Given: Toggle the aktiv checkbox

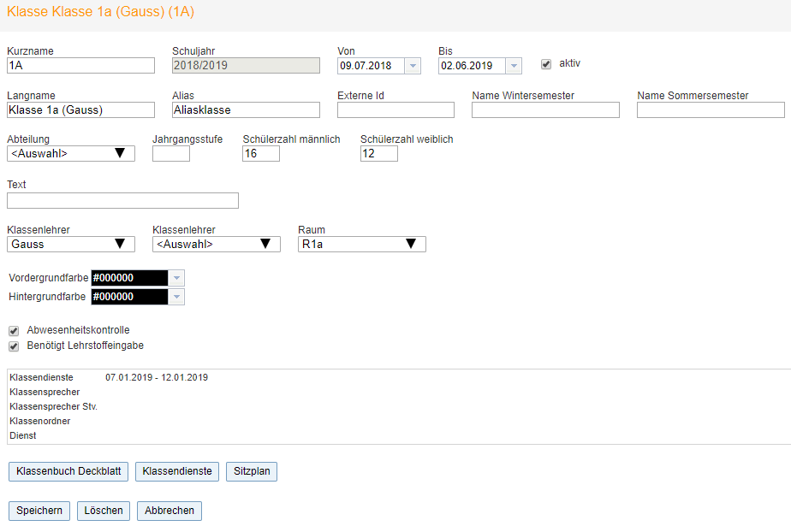Looking at the screenshot, I should (x=546, y=64).
